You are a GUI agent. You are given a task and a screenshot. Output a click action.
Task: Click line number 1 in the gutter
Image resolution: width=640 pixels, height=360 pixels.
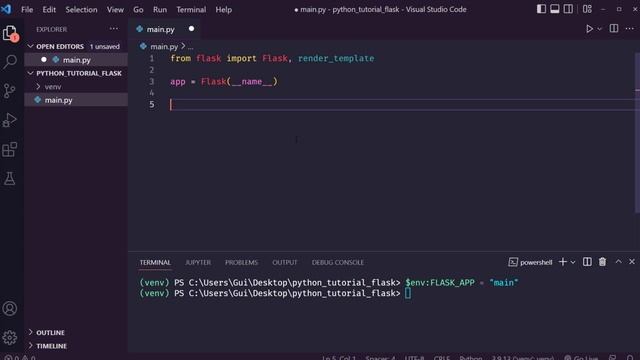[x=152, y=58]
